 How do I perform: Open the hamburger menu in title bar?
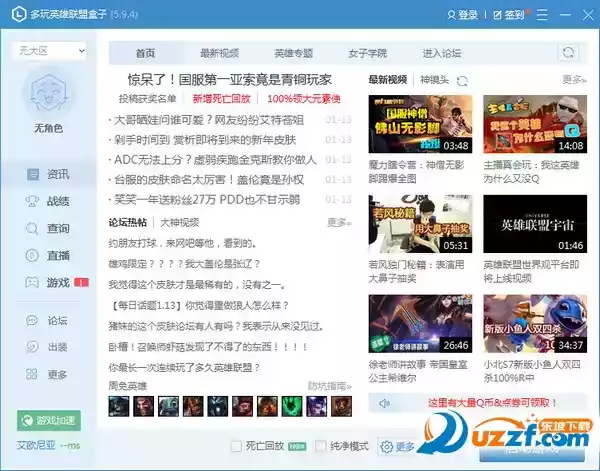(542, 15)
